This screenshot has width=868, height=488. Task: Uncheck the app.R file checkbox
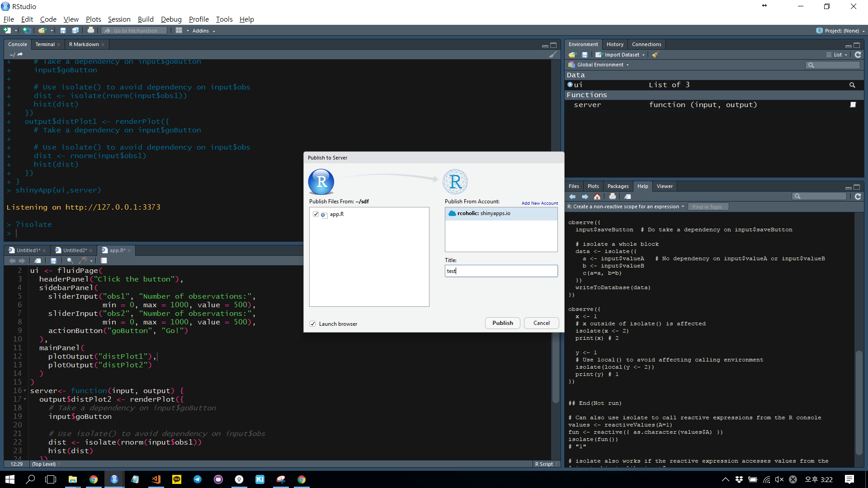[x=316, y=214]
